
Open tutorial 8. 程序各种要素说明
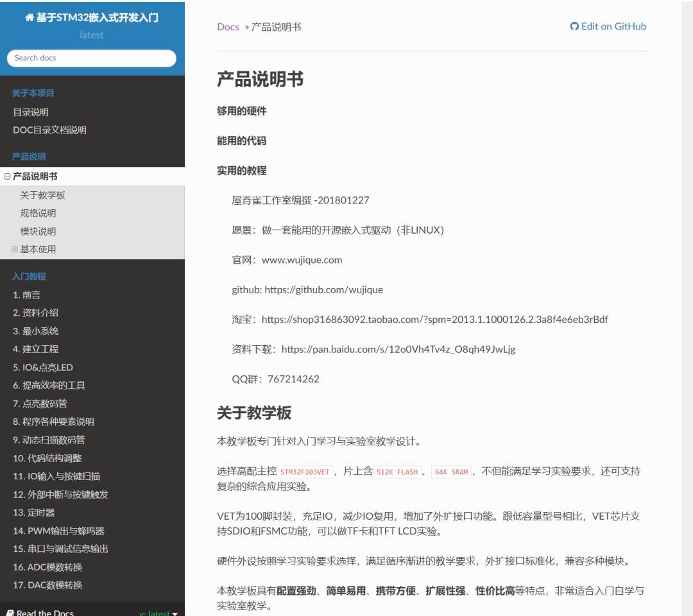point(53,422)
